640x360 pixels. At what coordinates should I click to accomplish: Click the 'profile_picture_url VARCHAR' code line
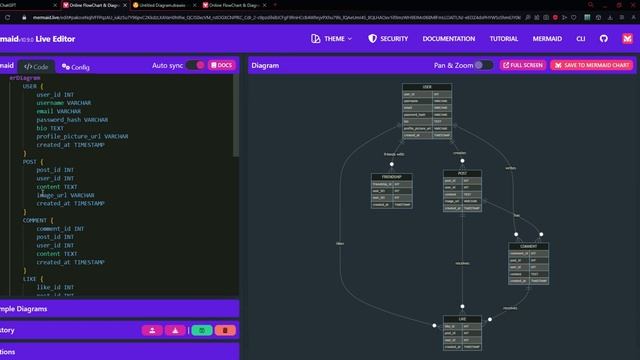click(82, 136)
